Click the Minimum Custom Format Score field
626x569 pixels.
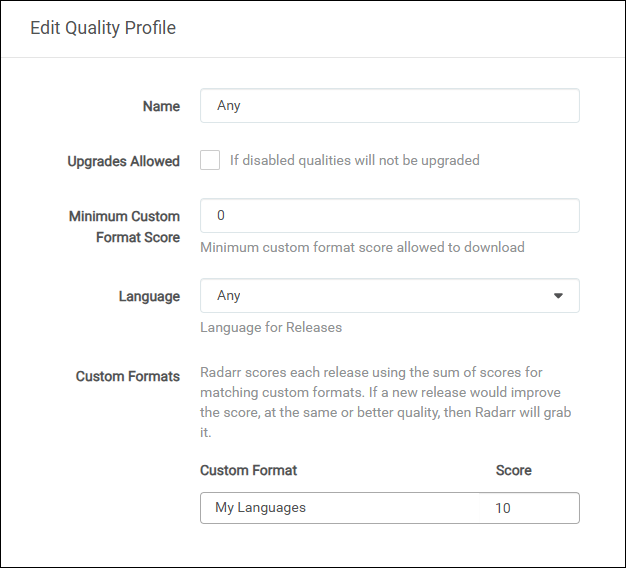pyautogui.click(x=389, y=216)
